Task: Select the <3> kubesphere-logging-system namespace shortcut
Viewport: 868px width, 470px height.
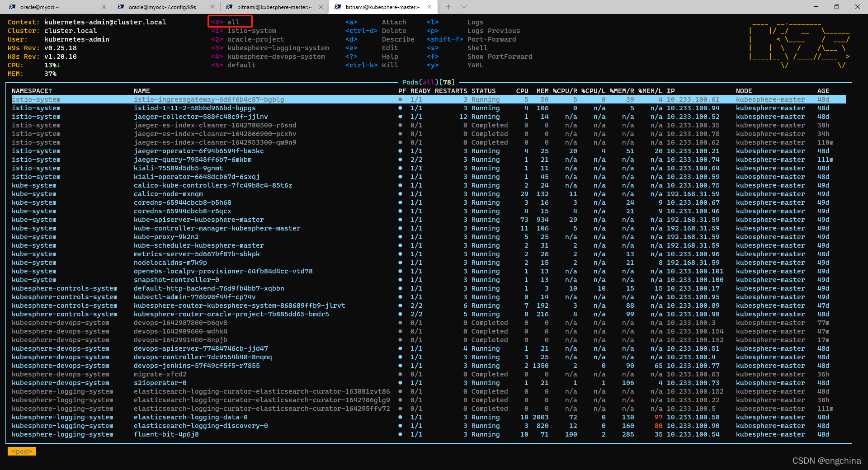Action: (270, 48)
